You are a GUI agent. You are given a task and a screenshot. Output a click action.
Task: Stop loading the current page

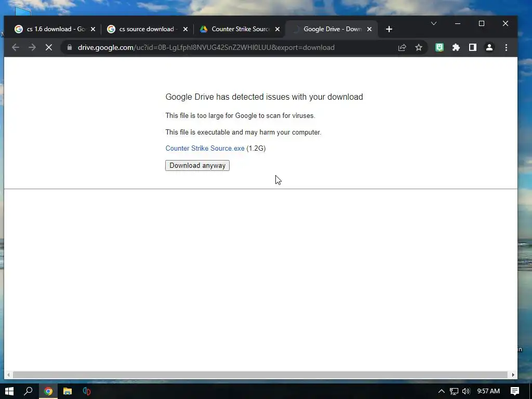click(x=49, y=47)
